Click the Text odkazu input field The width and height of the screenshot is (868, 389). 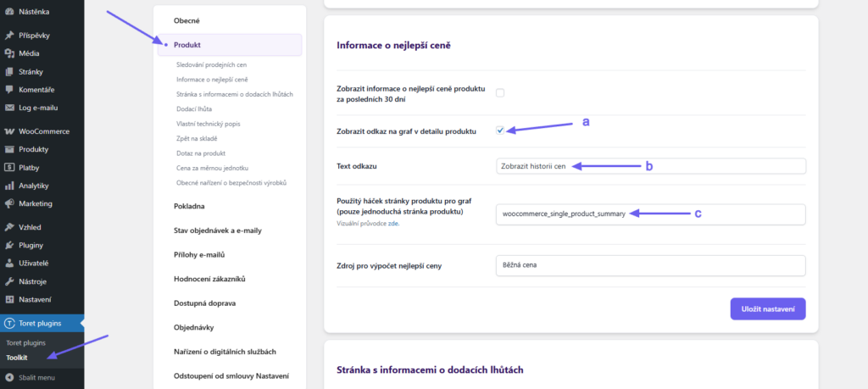tap(650, 166)
